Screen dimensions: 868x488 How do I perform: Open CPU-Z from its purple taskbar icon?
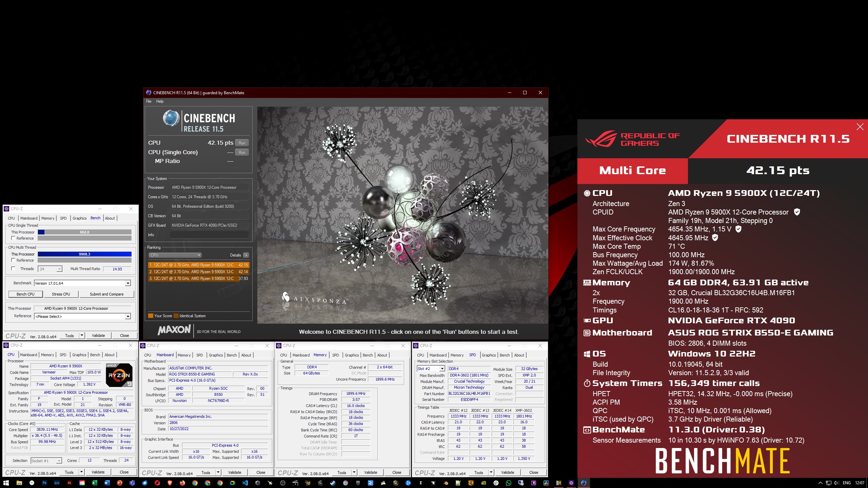[x=571, y=483]
